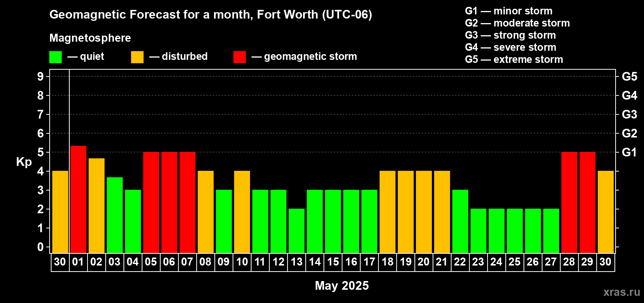Click the date label 17

[369, 262]
